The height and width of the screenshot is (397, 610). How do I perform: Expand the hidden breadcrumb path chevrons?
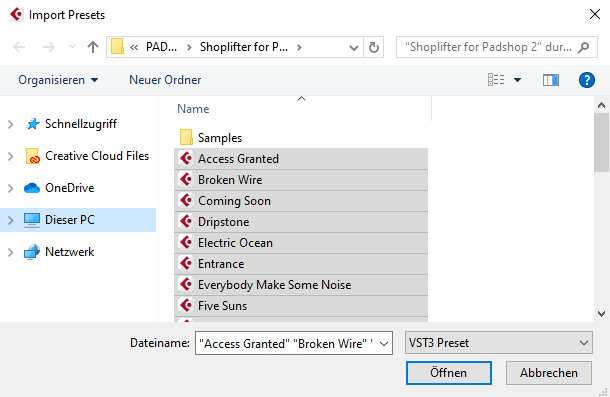pyautogui.click(x=134, y=47)
